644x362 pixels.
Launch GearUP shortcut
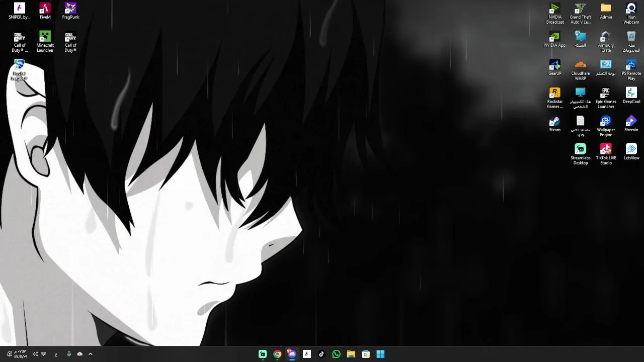click(x=554, y=67)
